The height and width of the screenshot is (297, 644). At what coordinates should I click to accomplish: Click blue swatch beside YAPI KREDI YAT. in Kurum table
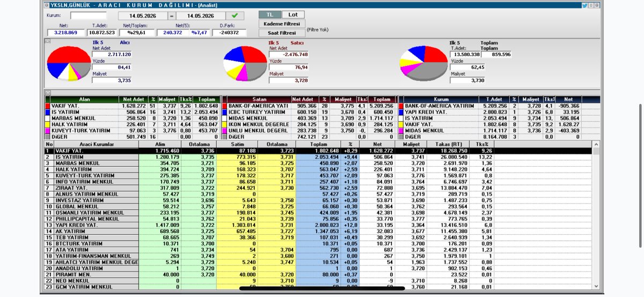pyautogui.click(x=401, y=113)
